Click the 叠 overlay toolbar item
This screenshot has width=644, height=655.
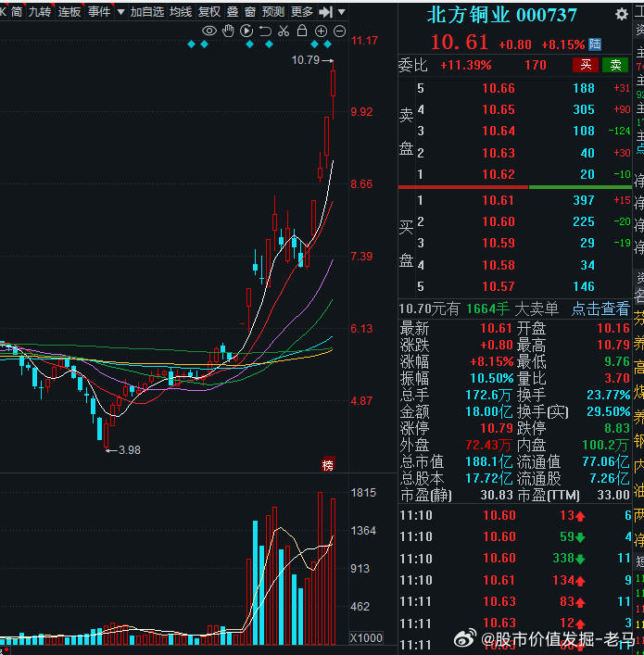[x=233, y=12]
